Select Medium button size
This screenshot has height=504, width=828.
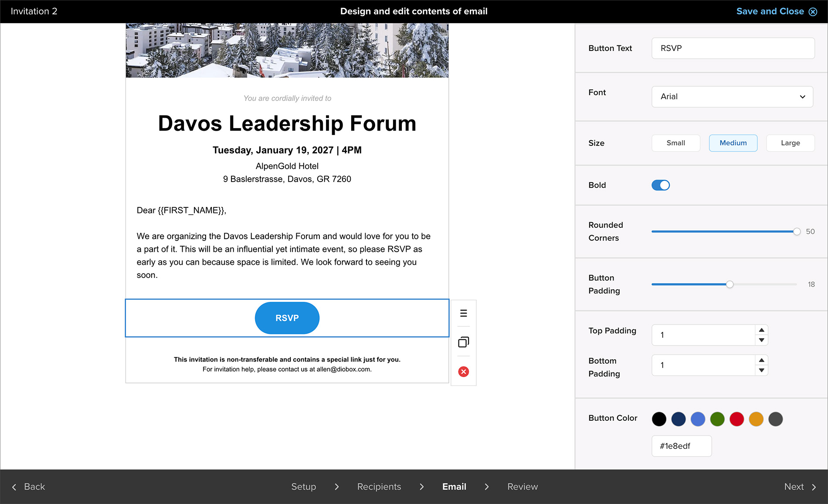tap(733, 143)
